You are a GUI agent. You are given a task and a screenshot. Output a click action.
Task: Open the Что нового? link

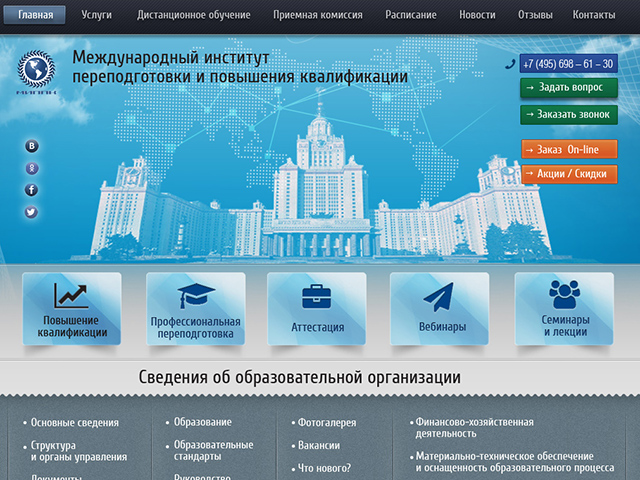click(x=324, y=468)
